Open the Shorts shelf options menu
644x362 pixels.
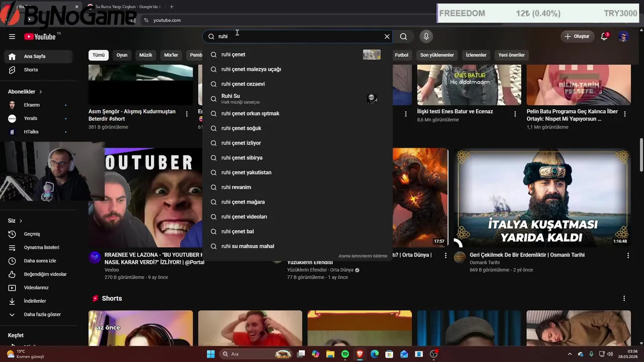[624, 298]
